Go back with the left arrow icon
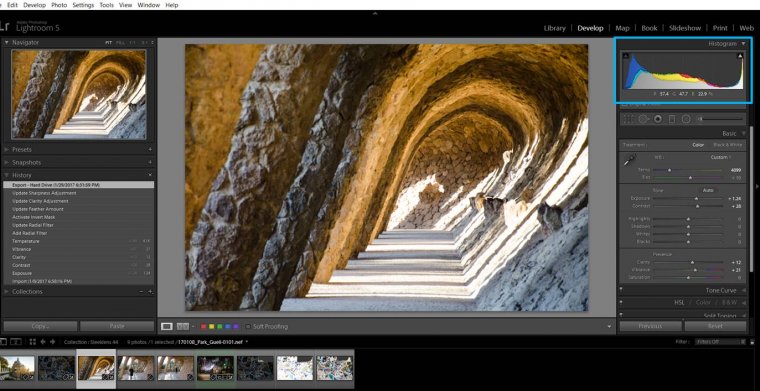Image resolution: width=760 pixels, height=391 pixels. point(43,342)
